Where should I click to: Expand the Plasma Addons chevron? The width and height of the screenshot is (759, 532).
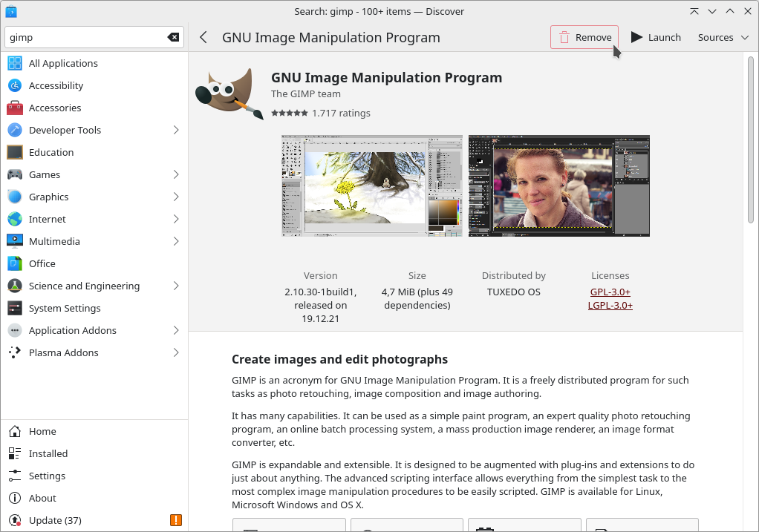[176, 352]
